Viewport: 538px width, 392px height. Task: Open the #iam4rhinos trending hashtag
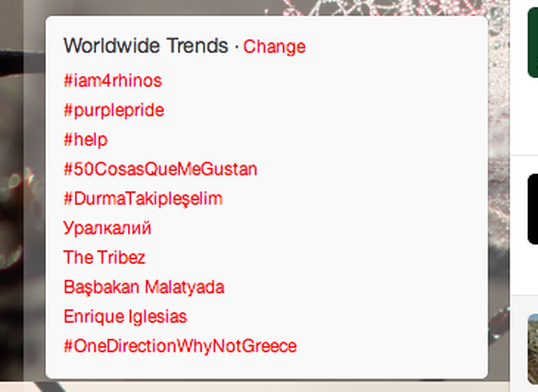point(113,81)
